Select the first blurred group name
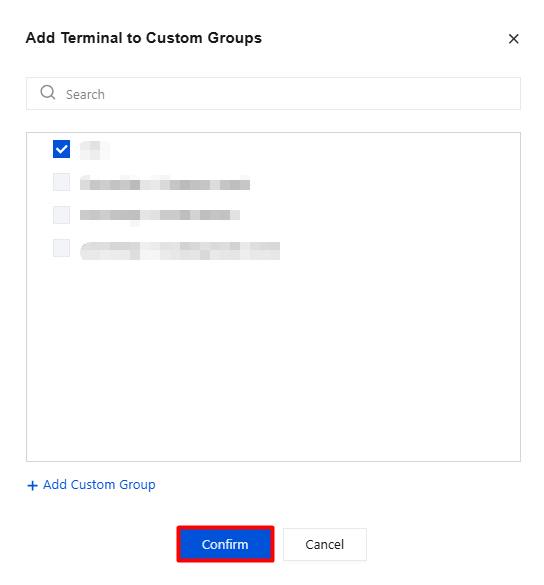This screenshot has width=544, height=585. tap(95, 150)
